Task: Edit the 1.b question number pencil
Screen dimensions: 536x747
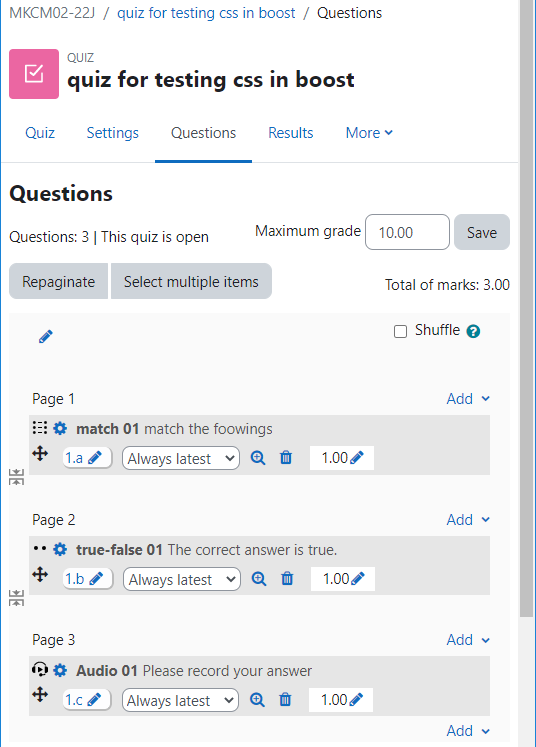Action: (x=96, y=579)
